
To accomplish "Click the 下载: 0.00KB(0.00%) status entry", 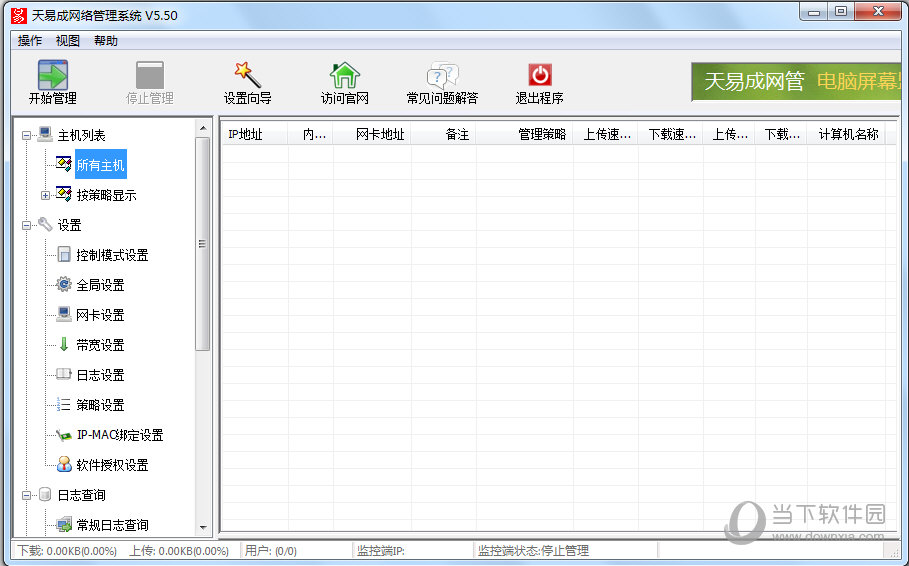I will 67,550.
